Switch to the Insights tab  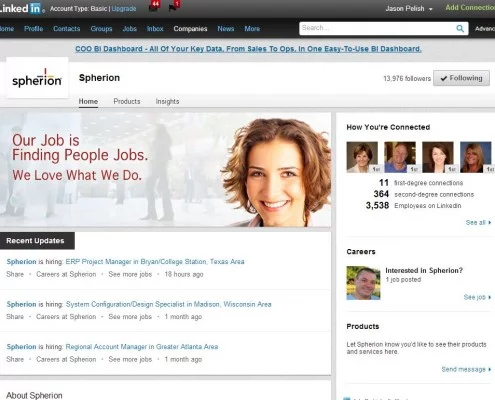[167, 101]
